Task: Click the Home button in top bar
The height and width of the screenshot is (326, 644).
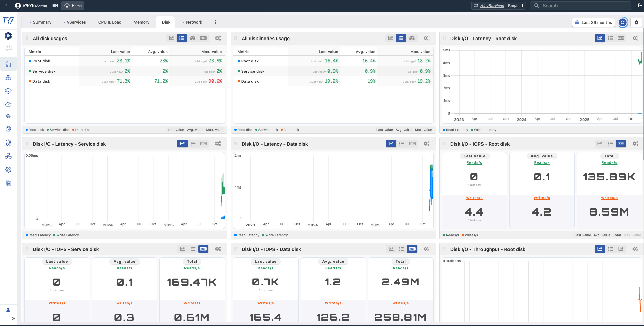Action: (73, 6)
